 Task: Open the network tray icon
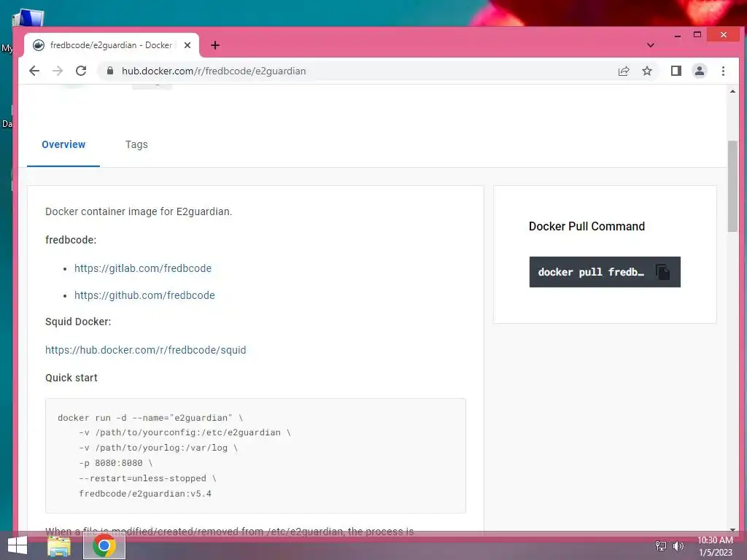[661, 545]
